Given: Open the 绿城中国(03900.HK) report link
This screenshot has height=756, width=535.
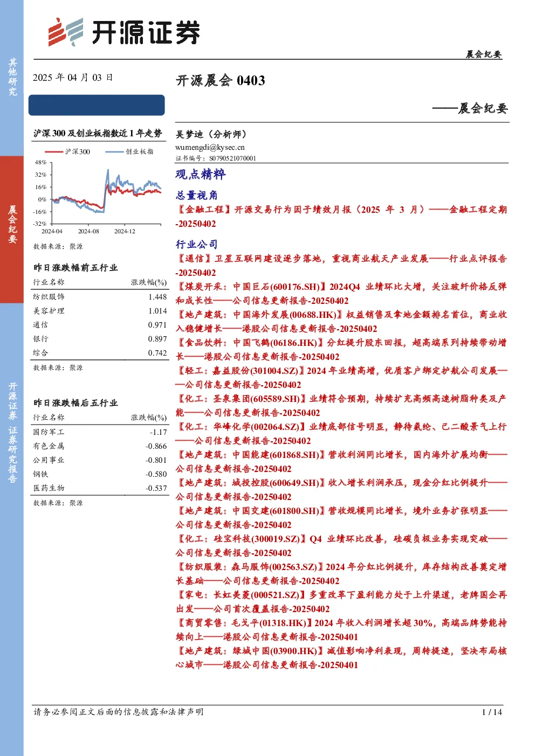Looking at the screenshot, I should point(341,658).
